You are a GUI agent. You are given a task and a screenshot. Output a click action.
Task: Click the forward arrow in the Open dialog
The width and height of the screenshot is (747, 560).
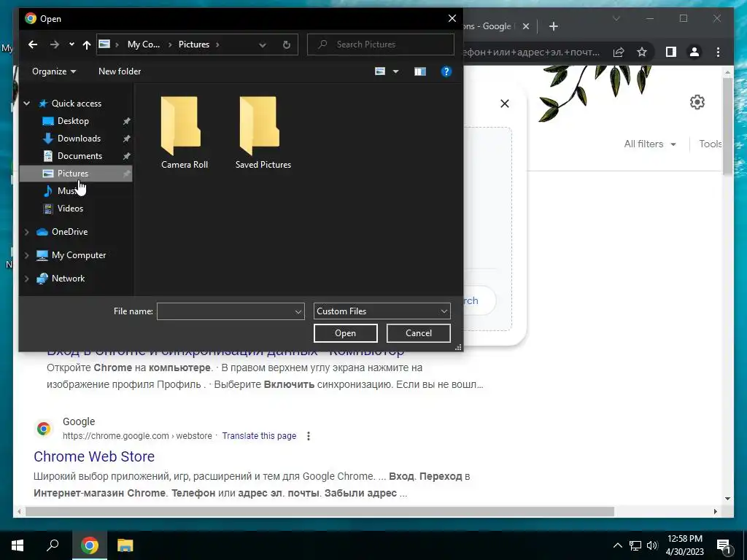pos(54,44)
